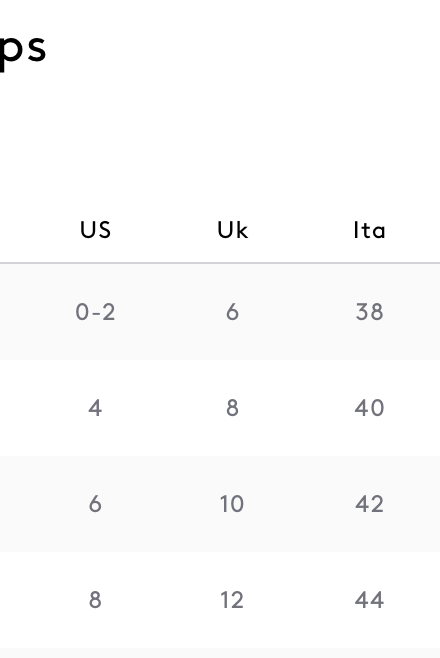Click the US column header
This screenshot has height=658, width=440.
(x=95, y=230)
